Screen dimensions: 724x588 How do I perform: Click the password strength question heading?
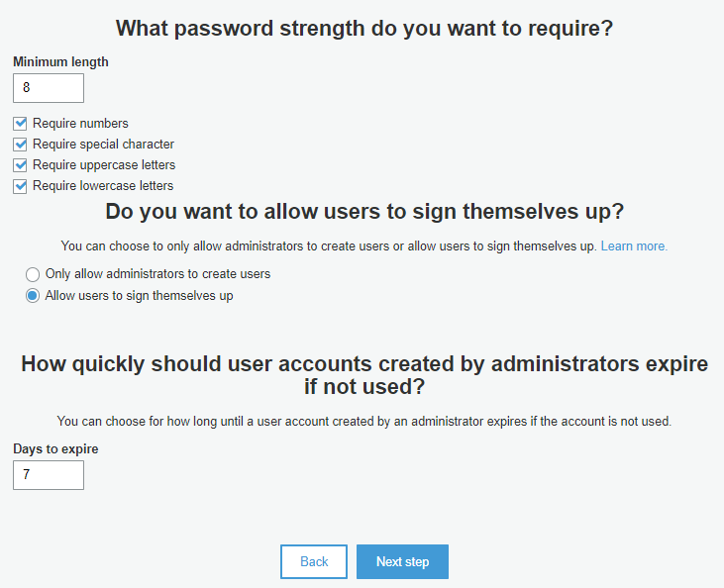[364, 29]
